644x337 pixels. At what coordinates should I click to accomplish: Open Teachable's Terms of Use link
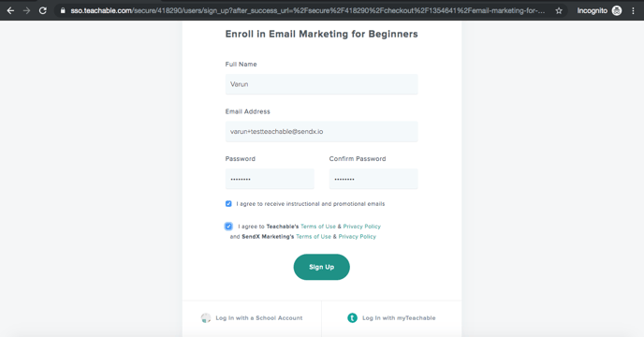[318, 227]
